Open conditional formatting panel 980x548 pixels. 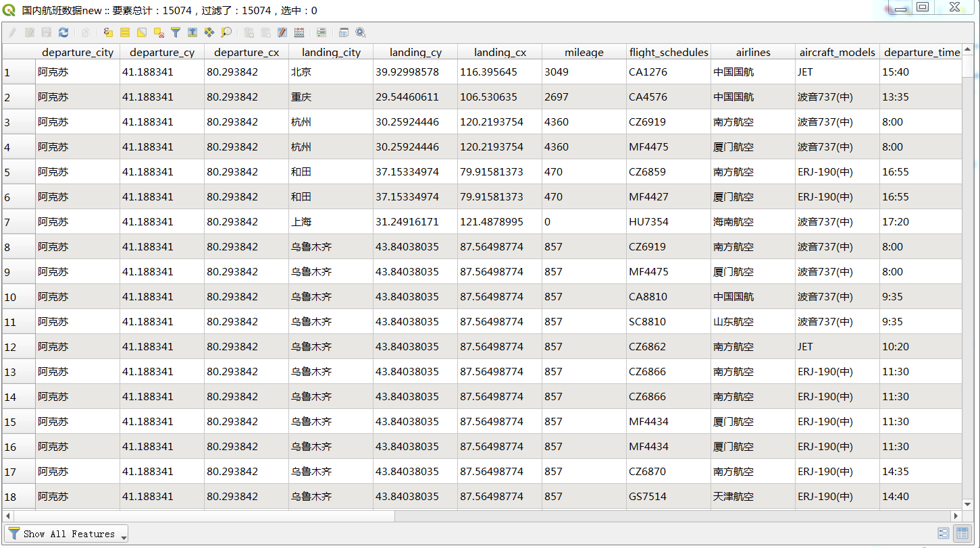point(321,32)
